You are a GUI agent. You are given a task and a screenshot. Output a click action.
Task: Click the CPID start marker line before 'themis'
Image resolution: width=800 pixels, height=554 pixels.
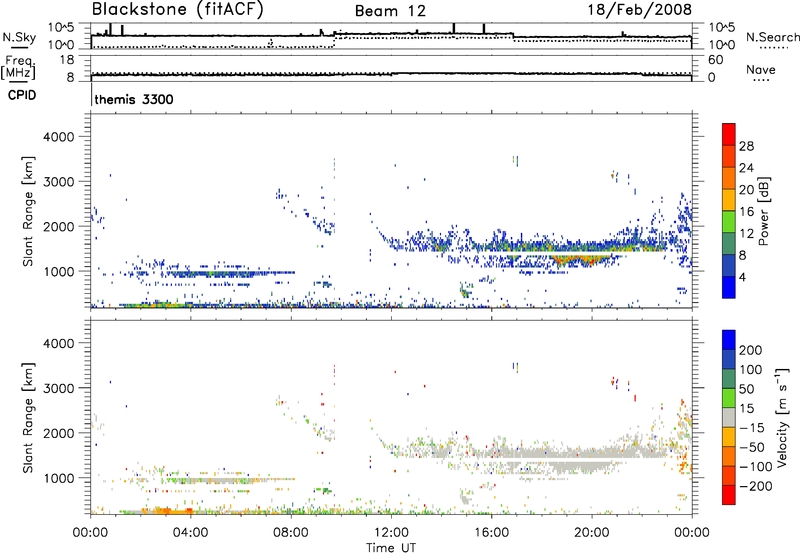point(91,96)
